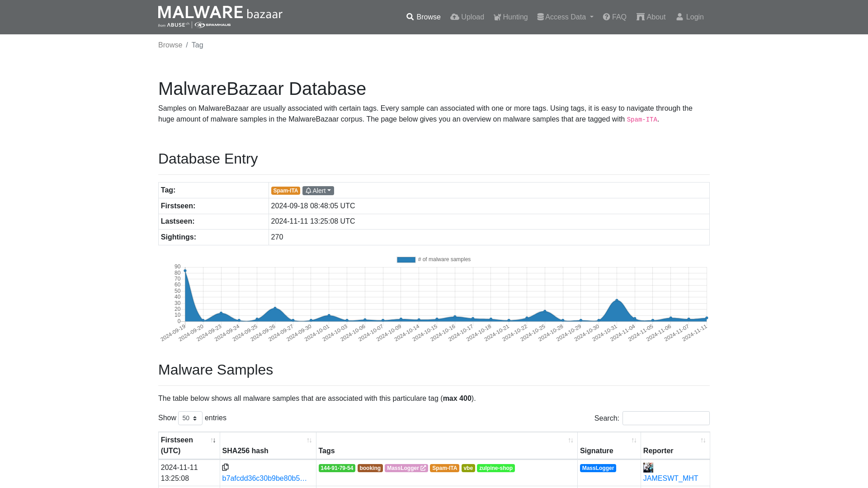Screen dimensions: 868x488
Task: Click the Browse breadcrumb link
Action: [170, 45]
